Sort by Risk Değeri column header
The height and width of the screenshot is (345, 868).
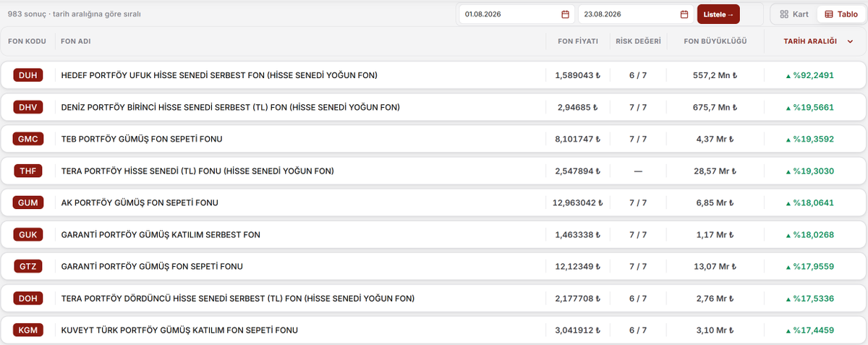(638, 41)
